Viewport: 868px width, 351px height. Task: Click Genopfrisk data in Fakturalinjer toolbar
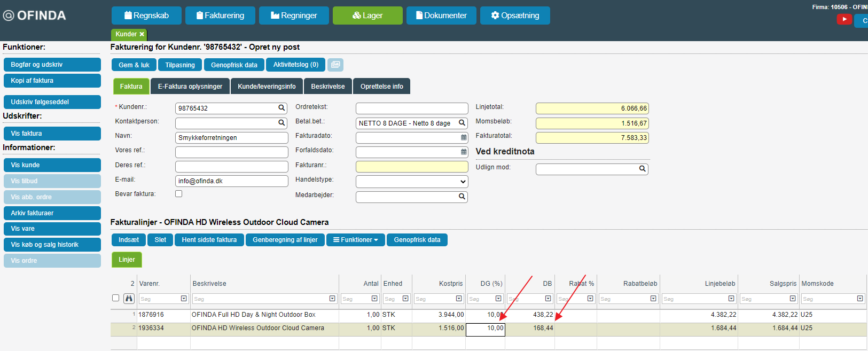pyautogui.click(x=417, y=240)
